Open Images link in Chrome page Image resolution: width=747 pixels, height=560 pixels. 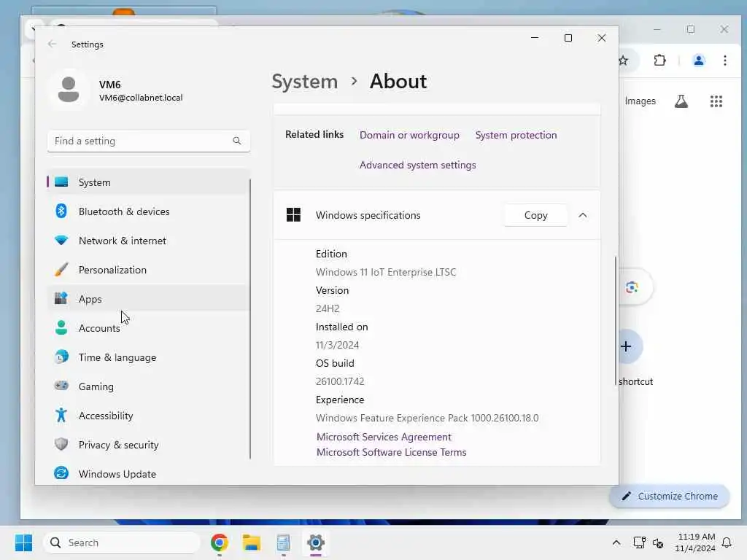coord(640,101)
